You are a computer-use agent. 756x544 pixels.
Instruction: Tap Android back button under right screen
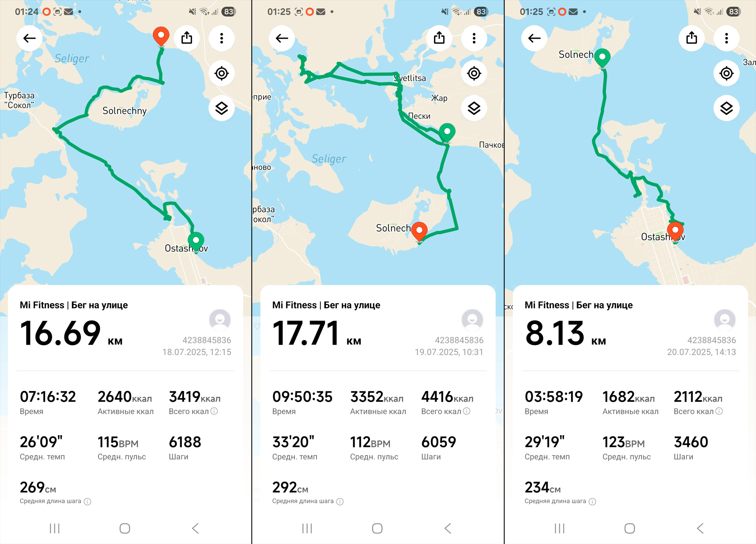click(700, 528)
